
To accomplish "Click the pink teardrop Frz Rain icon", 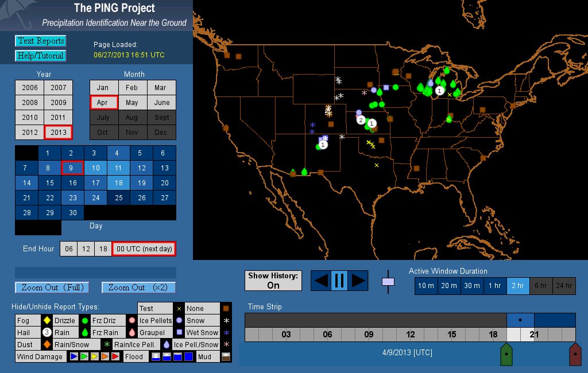I will (131, 333).
